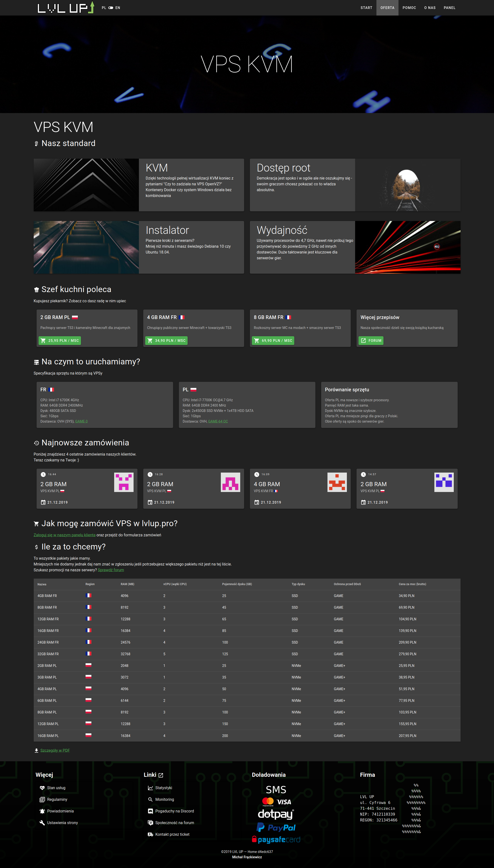The width and height of the screenshot is (494, 868).
Task: Click the Statystyki chart icon
Action: (150, 788)
